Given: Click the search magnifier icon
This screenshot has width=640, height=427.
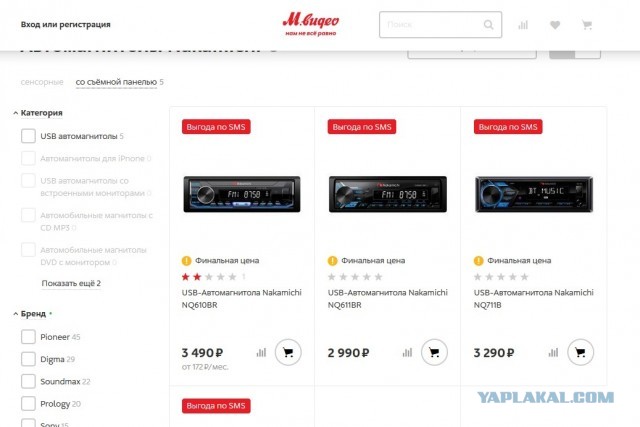Looking at the screenshot, I should click(489, 25).
